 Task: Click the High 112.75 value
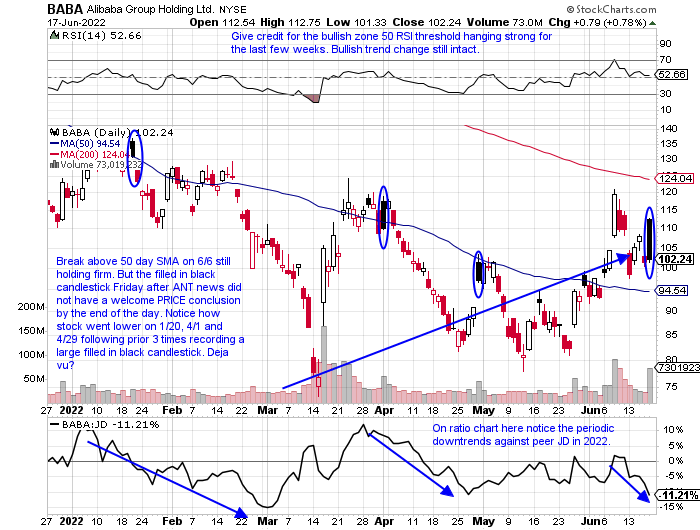290,22
